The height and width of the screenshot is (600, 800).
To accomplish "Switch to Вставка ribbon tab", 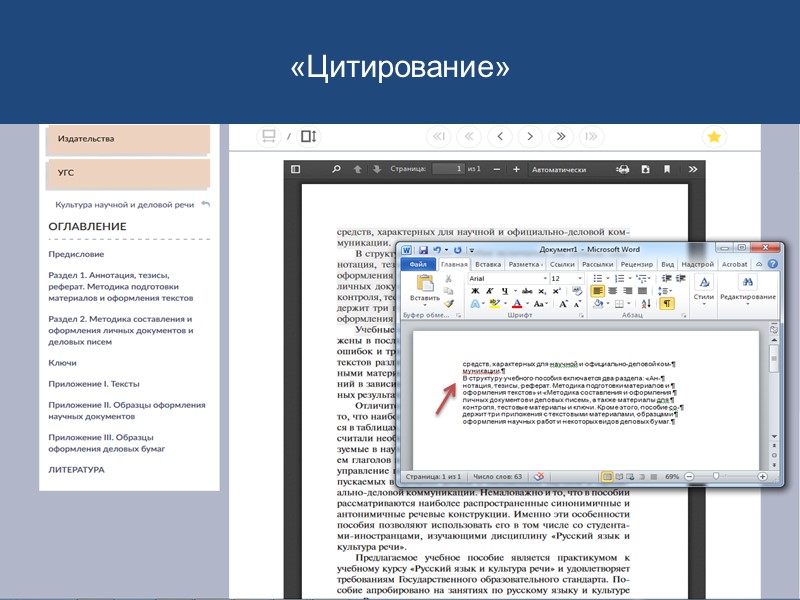I will pyautogui.click(x=488, y=264).
